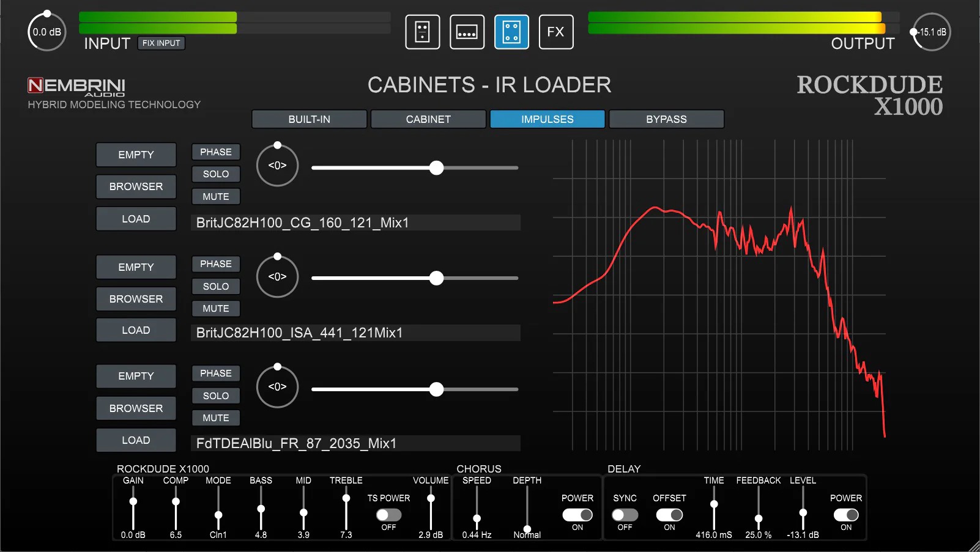Click the stompbox pedal icon in top bar
Screen dimensions: 980x552
pos(422,32)
